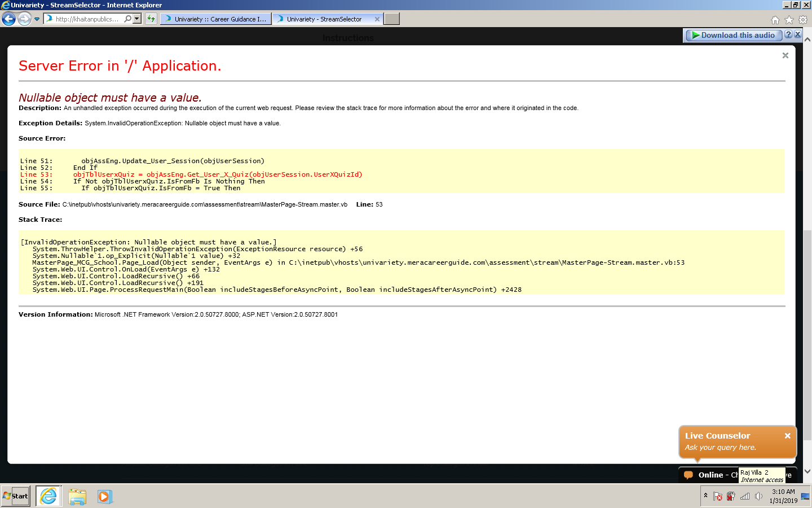Image resolution: width=812 pixels, height=508 pixels.
Task: Click the Source File path text
Action: tap(205, 204)
